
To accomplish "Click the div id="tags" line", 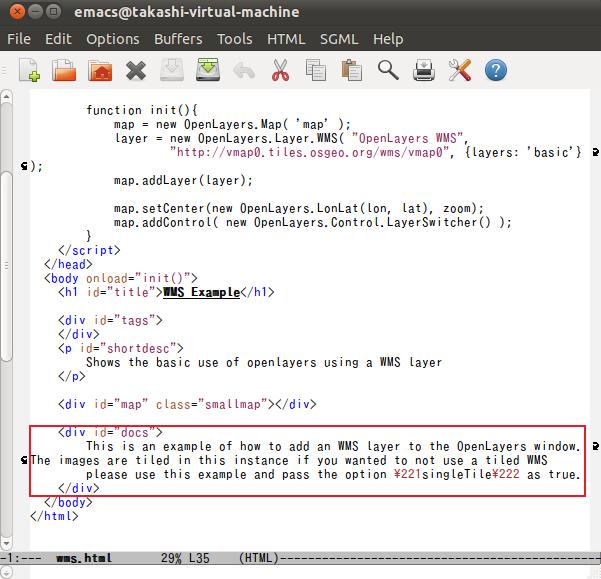I will [110, 320].
